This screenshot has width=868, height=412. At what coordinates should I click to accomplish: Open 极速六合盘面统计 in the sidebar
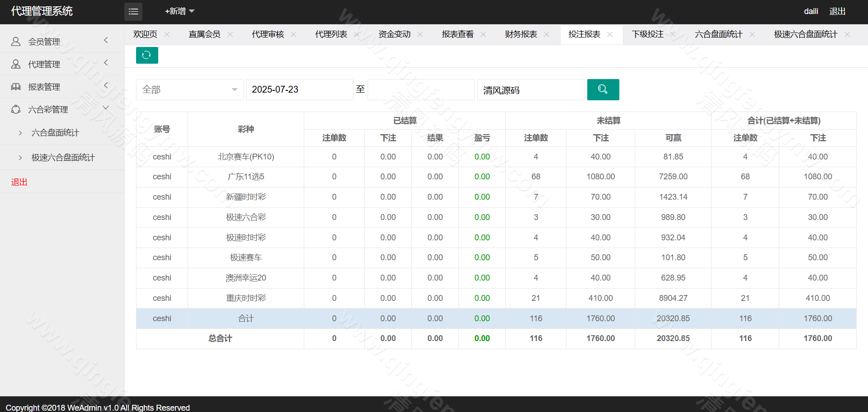pyautogui.click(x=63, y=158)
